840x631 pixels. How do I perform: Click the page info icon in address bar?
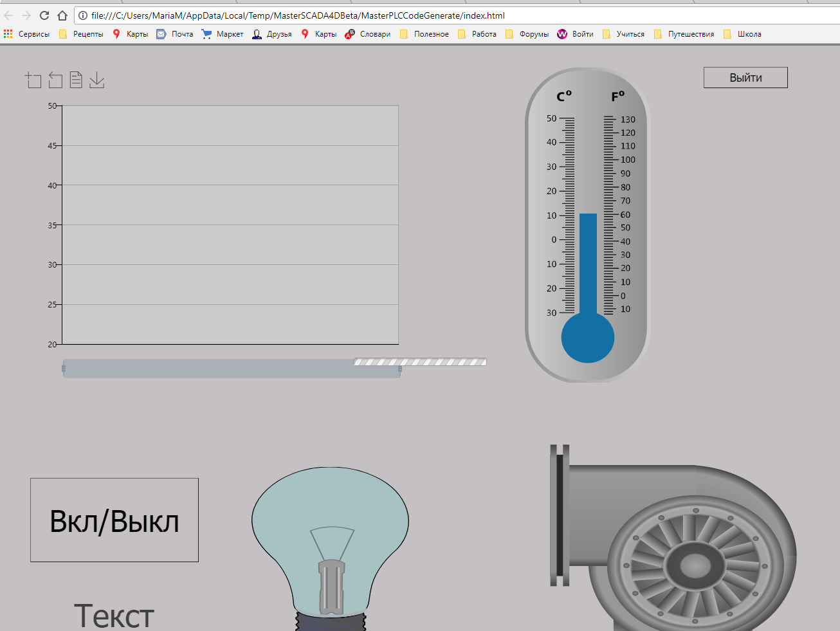tap(83, 15)
